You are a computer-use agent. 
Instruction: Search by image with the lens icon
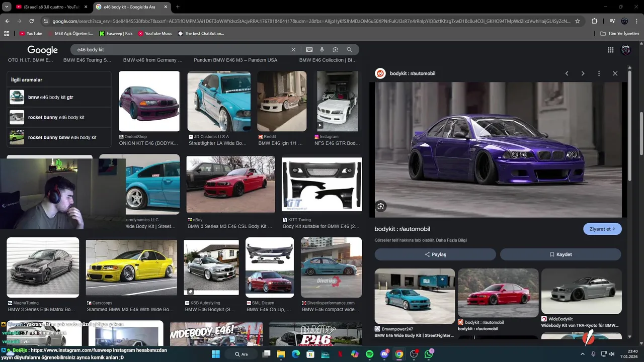coord(335,50)
